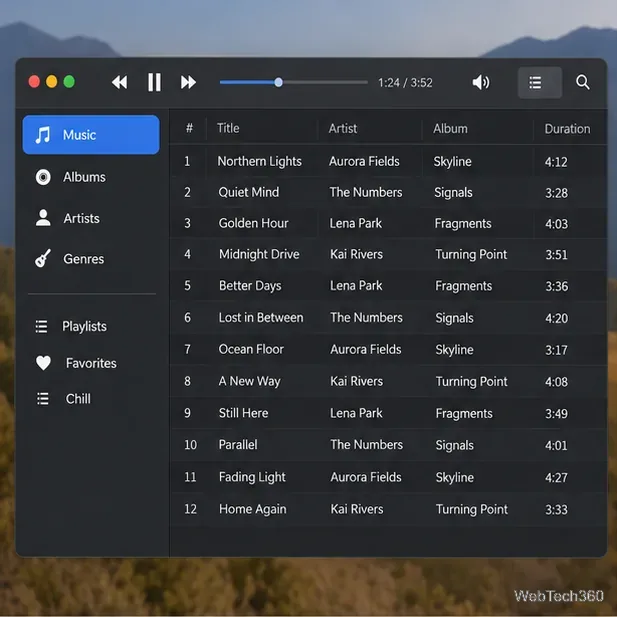The image size is (617, 617).
Task: Sort by the Artist column header
Action: click(x=343, y=128)
